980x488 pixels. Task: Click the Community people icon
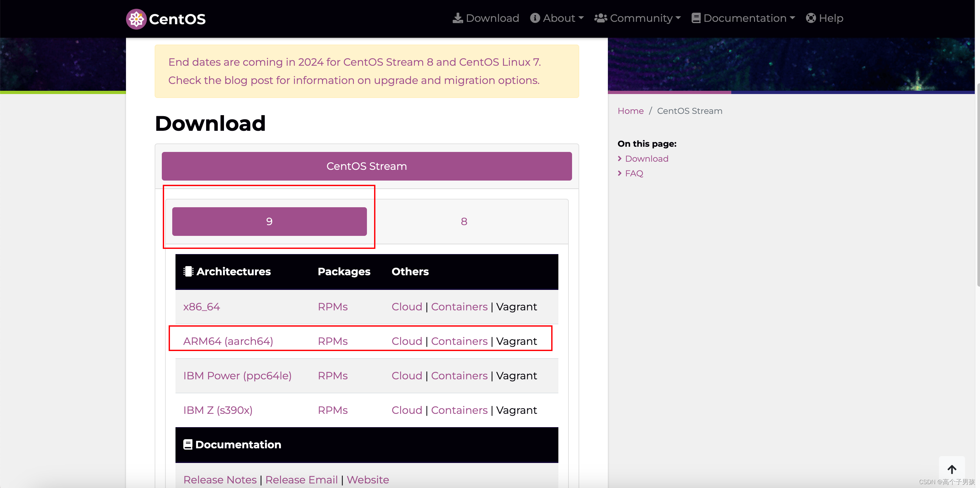(601, 18)
